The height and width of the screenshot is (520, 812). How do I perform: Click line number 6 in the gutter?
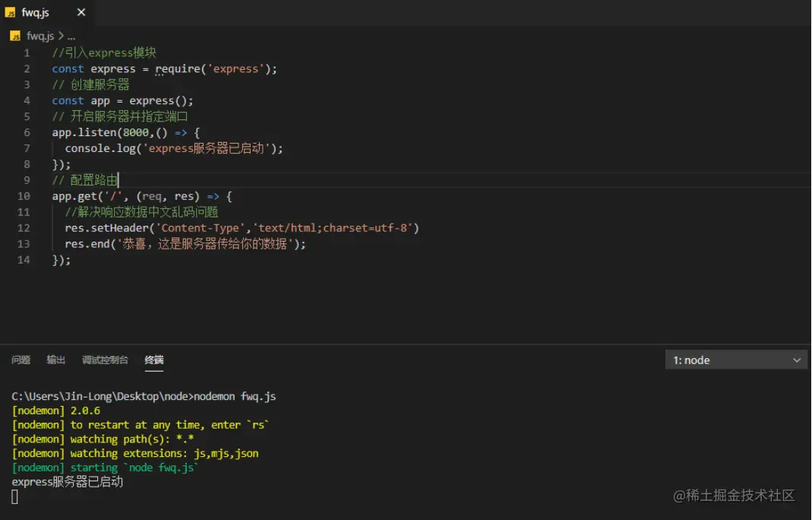(x=27, y=132)
